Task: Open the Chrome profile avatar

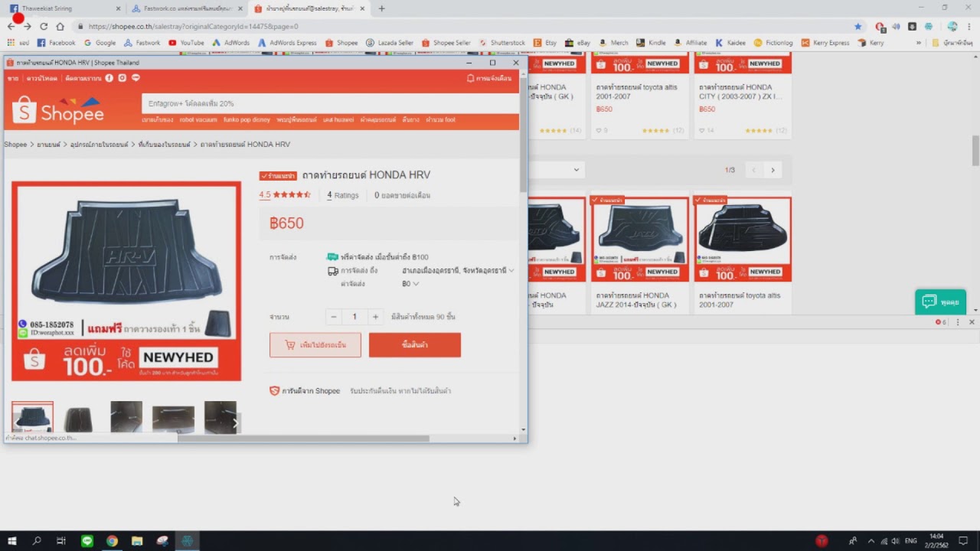Action: click(x=952, y=26)
